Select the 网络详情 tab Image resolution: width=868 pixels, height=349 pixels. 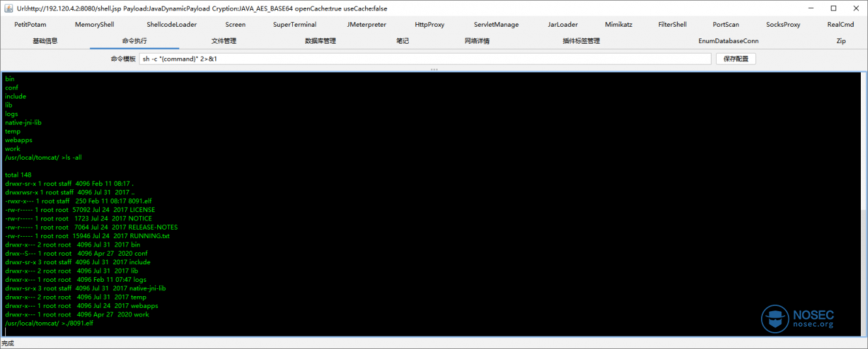point(477,40)
